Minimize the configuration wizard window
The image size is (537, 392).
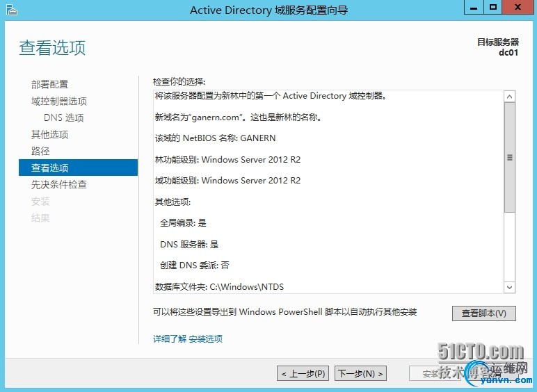coord(474,7)
